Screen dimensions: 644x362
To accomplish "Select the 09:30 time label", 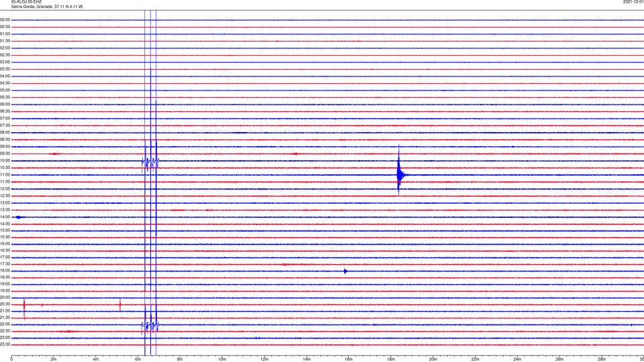I will (x=5, y=154).
